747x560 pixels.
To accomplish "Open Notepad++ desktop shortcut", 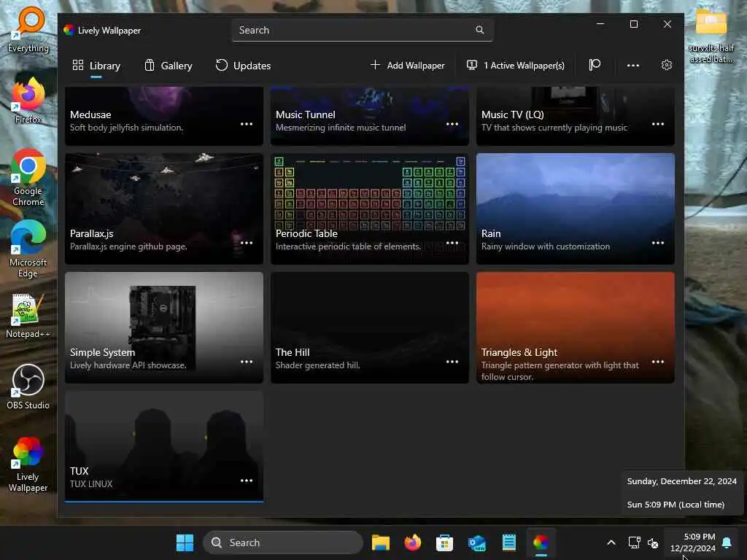I will [28, 316].
